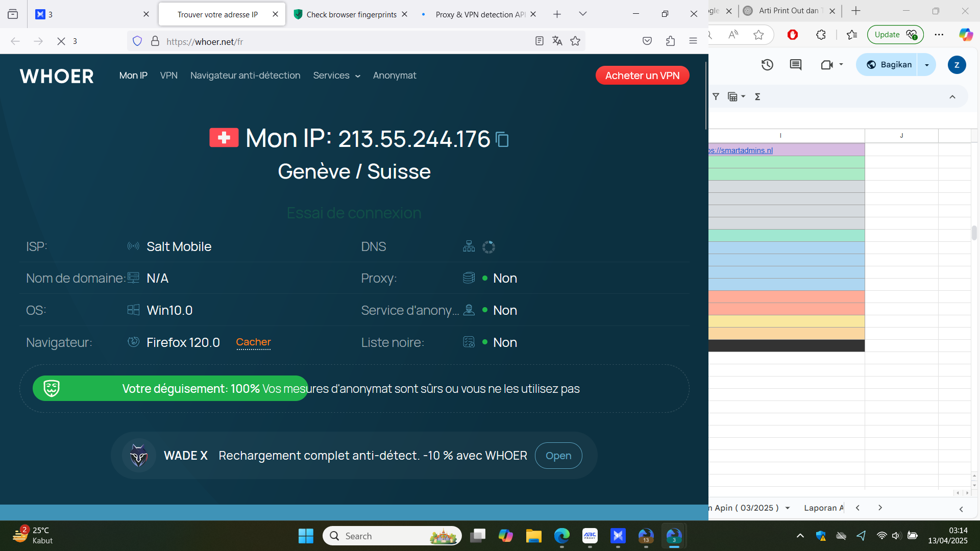Open Google account avatar Z
Viewport: 980px width, 551px height.
click(x=957, y=65)
